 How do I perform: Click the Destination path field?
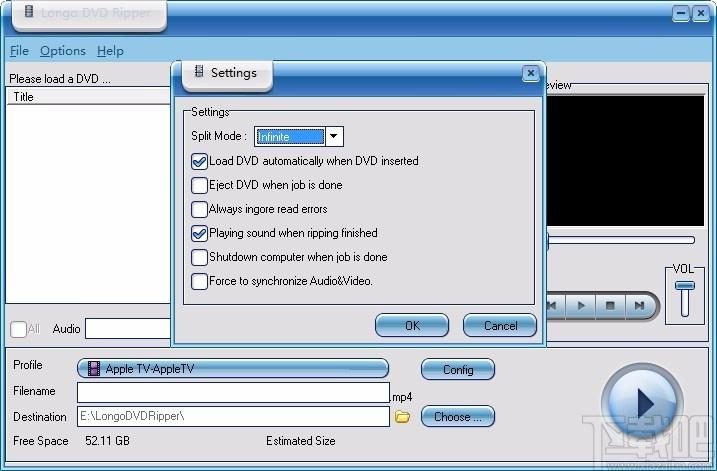click(233, 417)
